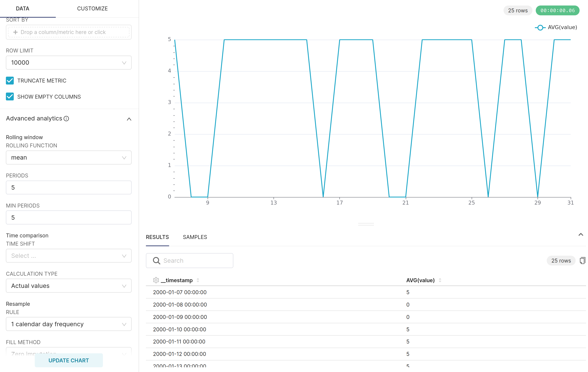The height and width of the screenshot is (372, 588).
Task: Click the copy results to clipboard icon
Action: tap(583, 261)
